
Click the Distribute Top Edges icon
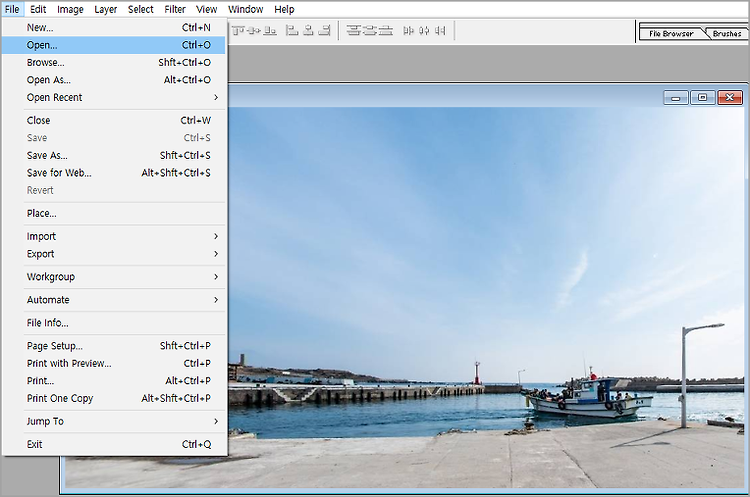[x=353, y=31]
